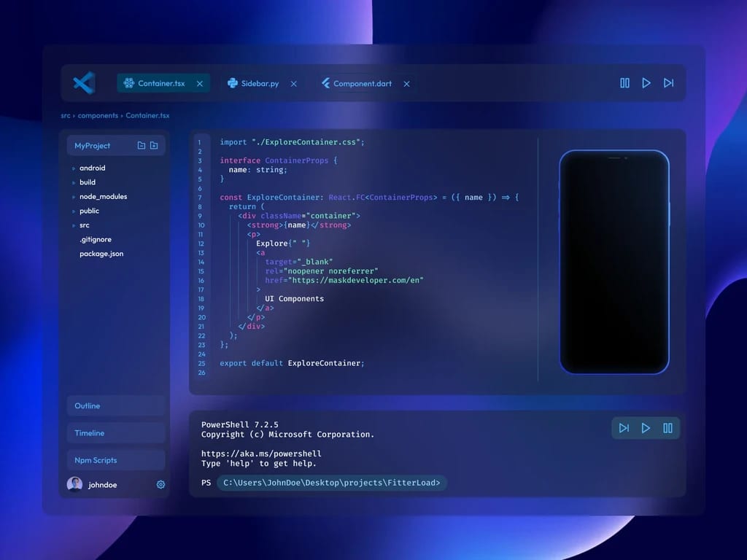Expand the android folder arrow
The width and height of the screenshot is (747, 560).
click(74, 168)
